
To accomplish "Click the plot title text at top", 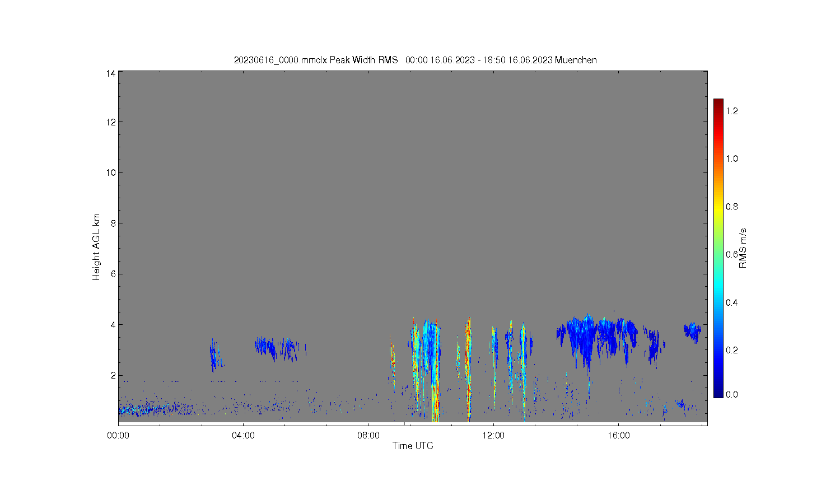I will tap(415, 60).
